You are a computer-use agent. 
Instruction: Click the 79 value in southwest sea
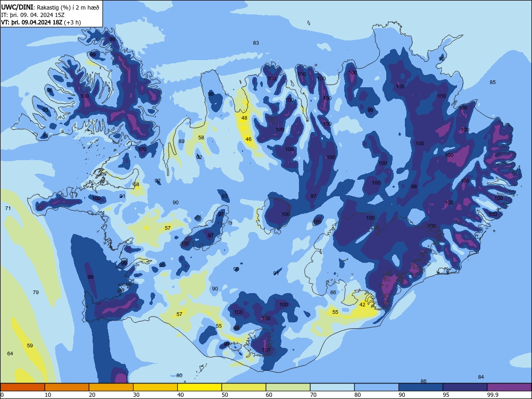tap(36, 292)
